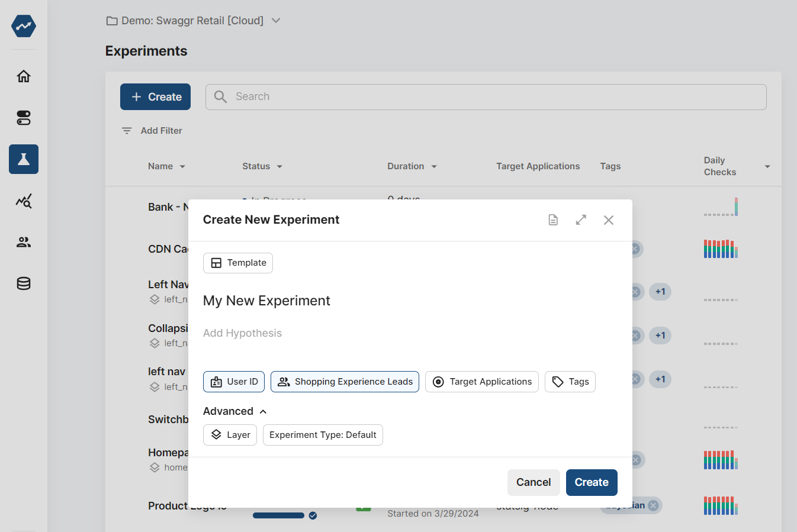Viewport: 797px width, 532px height.
Task: Toggle the Shopping Experience Leads assignment
Action: 345,381
